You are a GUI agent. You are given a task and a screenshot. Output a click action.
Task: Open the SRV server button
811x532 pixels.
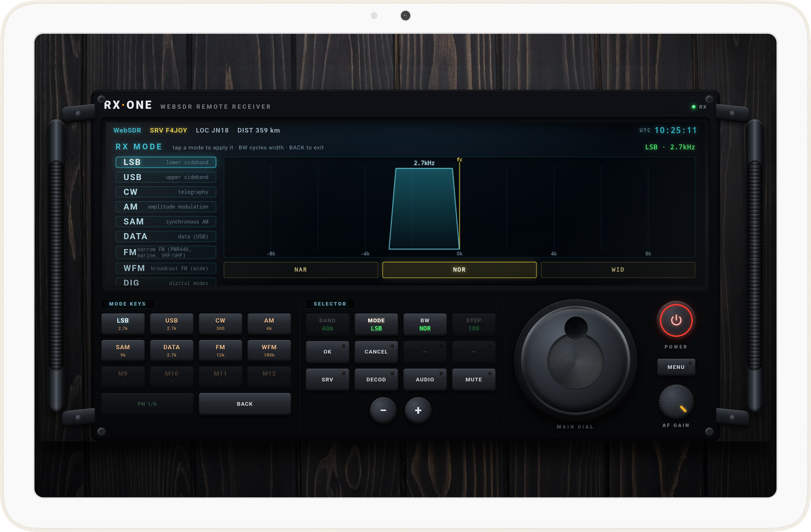point(327,379)
